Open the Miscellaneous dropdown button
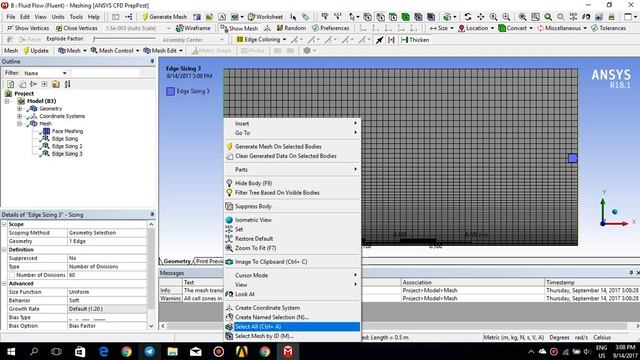The height and width of the screenshot is (360, 640). click(x=562, y=28)
